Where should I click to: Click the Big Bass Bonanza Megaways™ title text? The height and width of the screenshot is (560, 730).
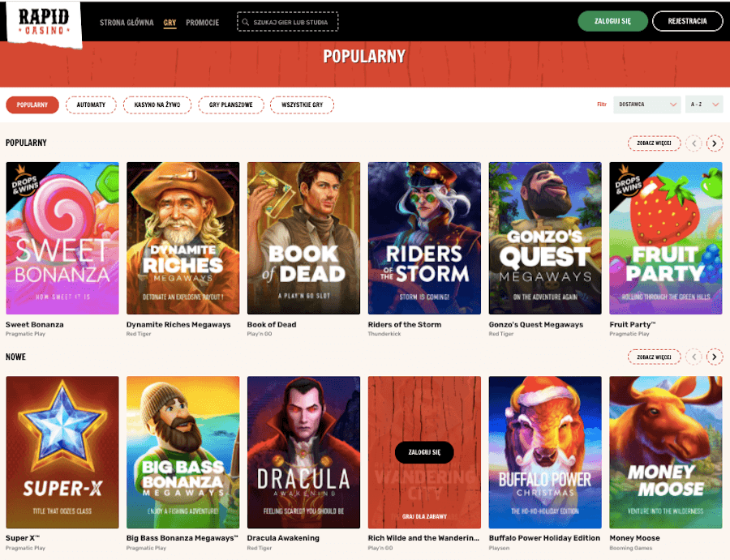click(182, 538)
